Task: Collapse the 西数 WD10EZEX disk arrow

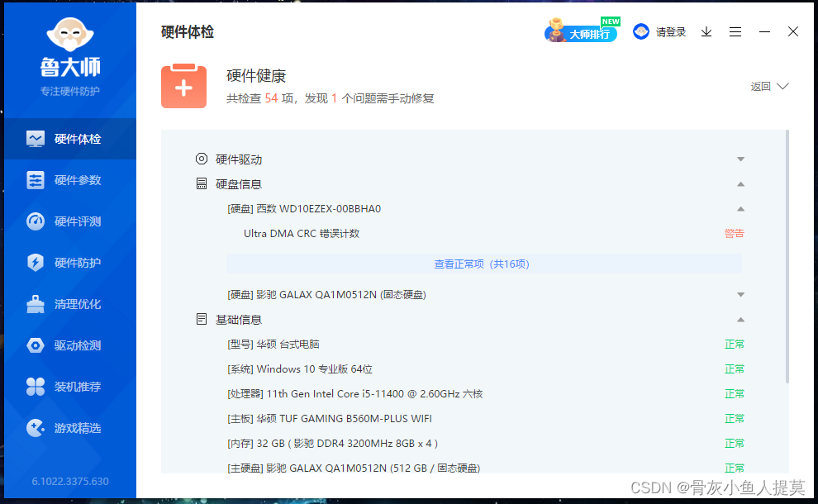Action: tap(741, 209)
